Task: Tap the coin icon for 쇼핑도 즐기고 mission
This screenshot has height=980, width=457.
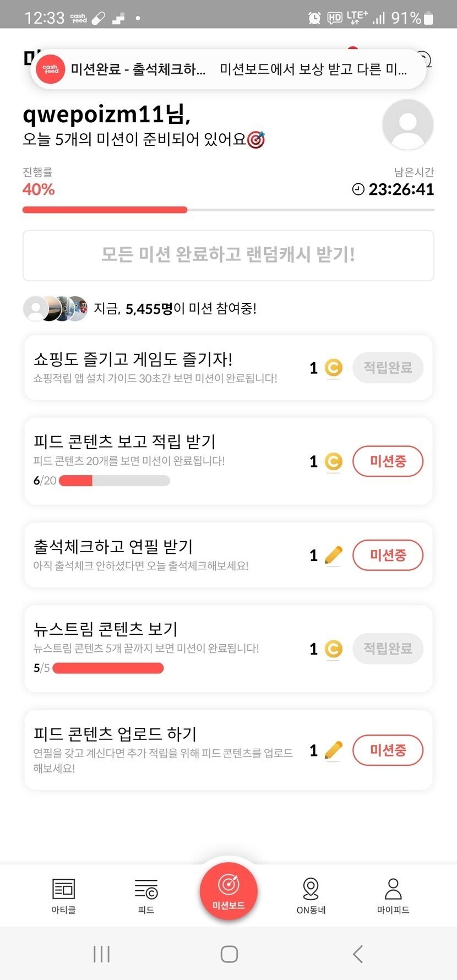Action: 333,368
